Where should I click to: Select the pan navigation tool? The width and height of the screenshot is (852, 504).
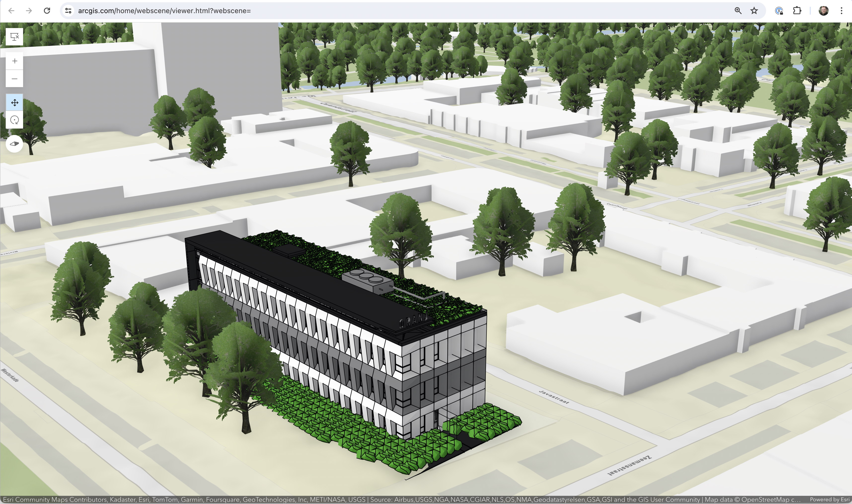(14, 102)
